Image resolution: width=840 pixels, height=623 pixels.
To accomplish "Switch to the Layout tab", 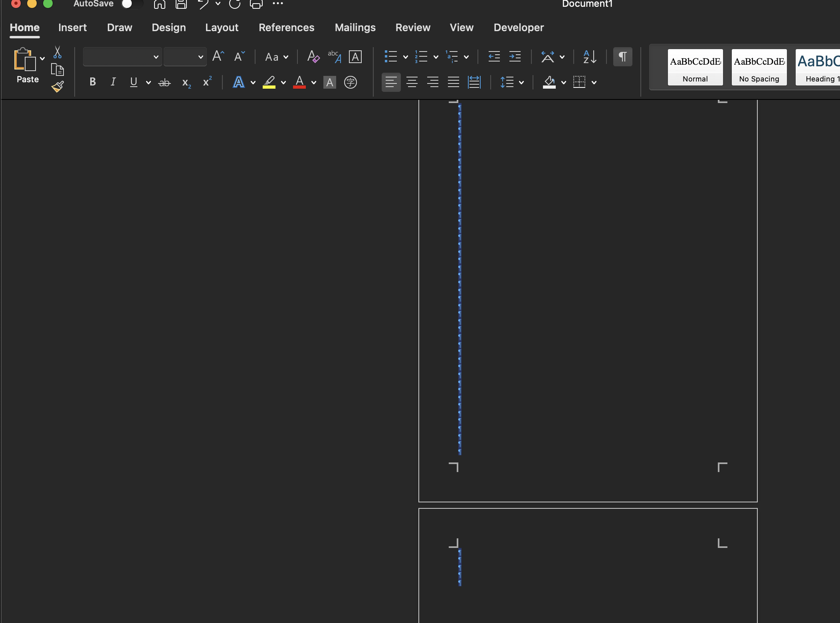I will coord(222,28).
